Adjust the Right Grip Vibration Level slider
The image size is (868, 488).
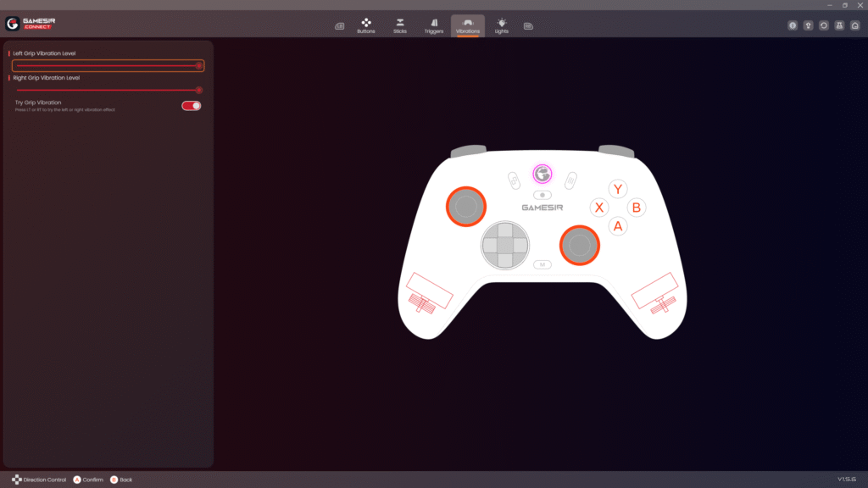point(108,90)
